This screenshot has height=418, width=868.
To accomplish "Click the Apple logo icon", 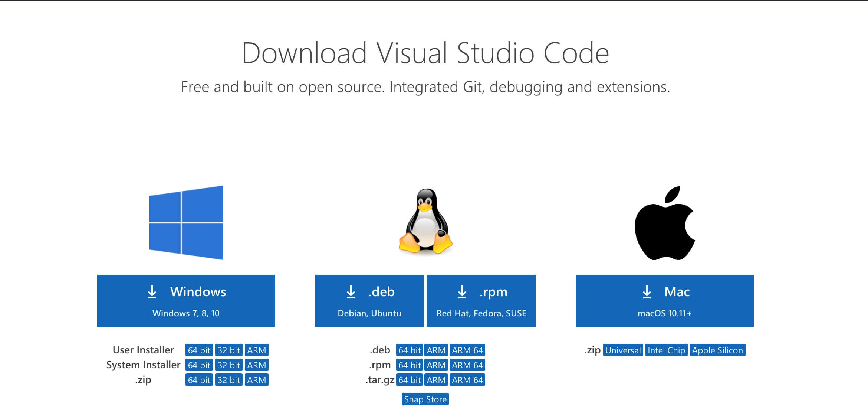I will pos(665,223).
